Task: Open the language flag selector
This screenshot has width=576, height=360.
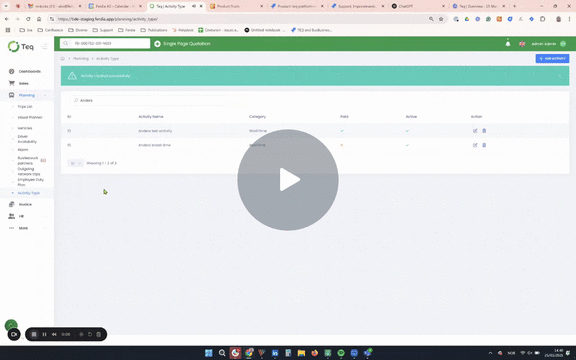Action: (522, 44)
